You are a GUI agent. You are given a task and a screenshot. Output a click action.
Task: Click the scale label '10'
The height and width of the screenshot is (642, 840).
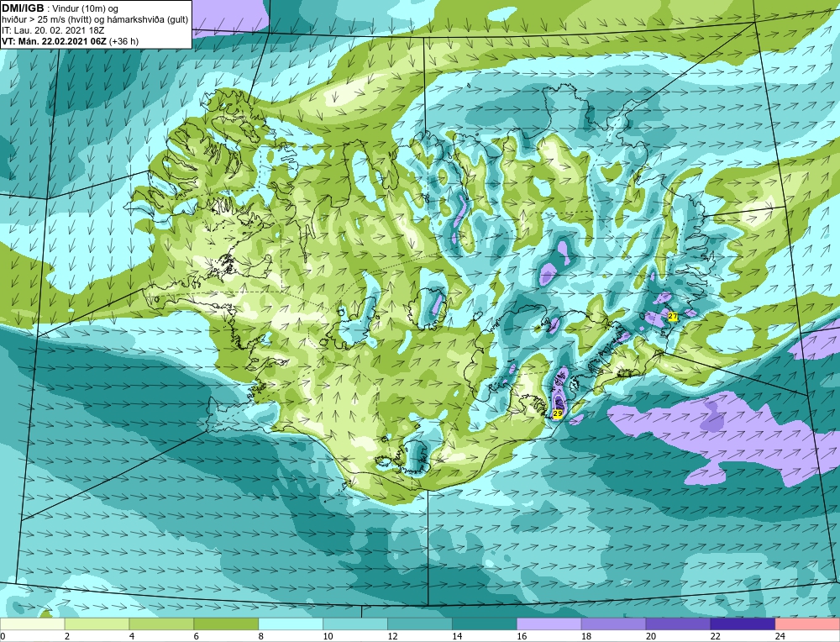[x=328, y=636]
